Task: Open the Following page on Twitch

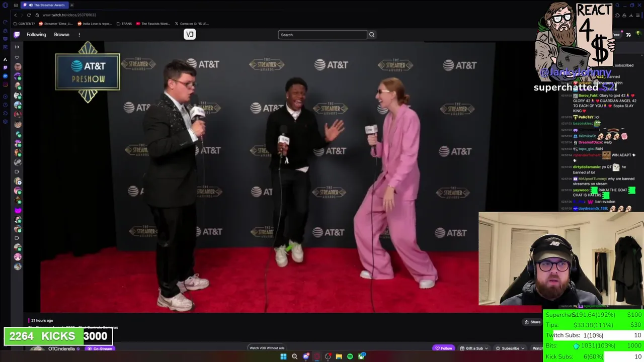Action: pos(36,35)
